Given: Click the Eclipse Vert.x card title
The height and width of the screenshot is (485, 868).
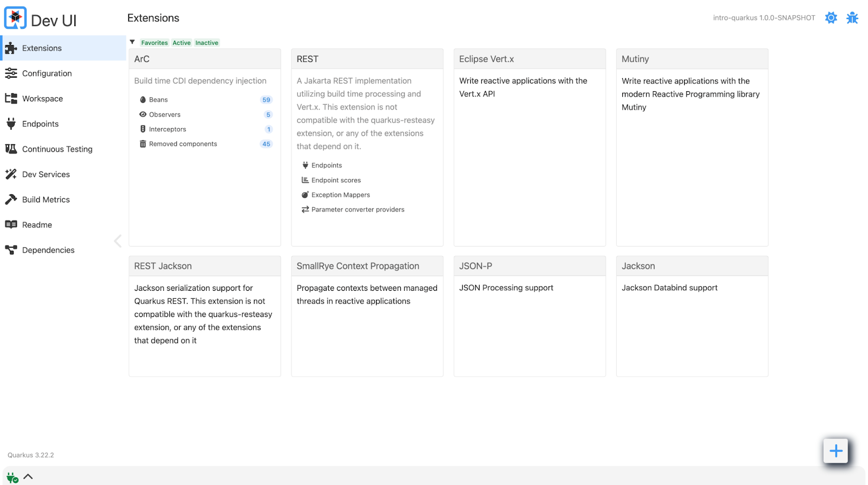Looking at the screenshot, I should (x=487, y=59).
